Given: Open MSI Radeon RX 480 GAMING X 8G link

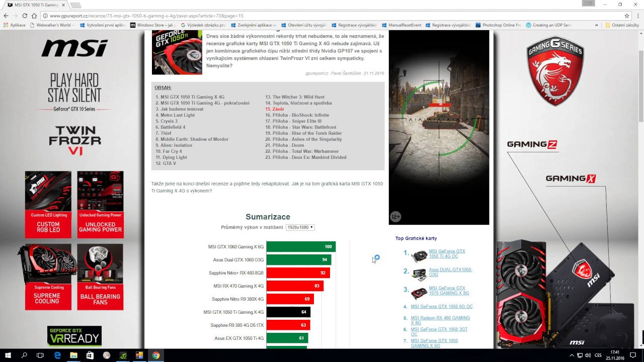Looking at the screenshot, I should 440,320.
